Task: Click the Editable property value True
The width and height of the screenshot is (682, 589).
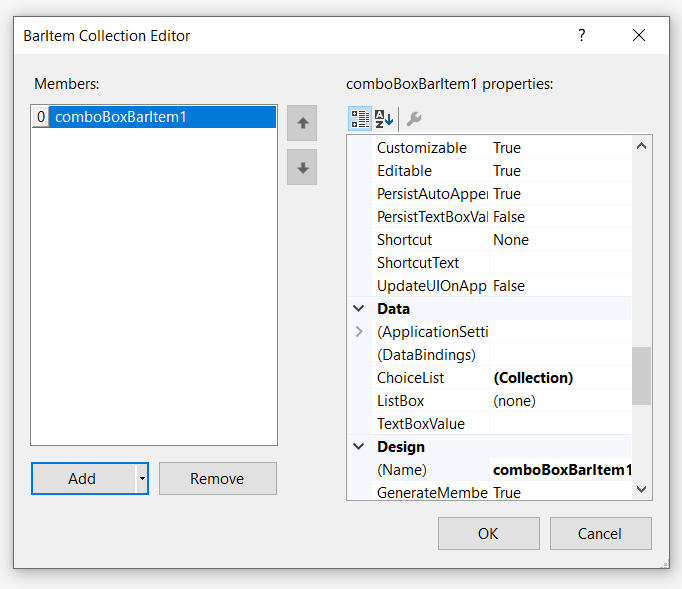Action: tap(560, 171)
